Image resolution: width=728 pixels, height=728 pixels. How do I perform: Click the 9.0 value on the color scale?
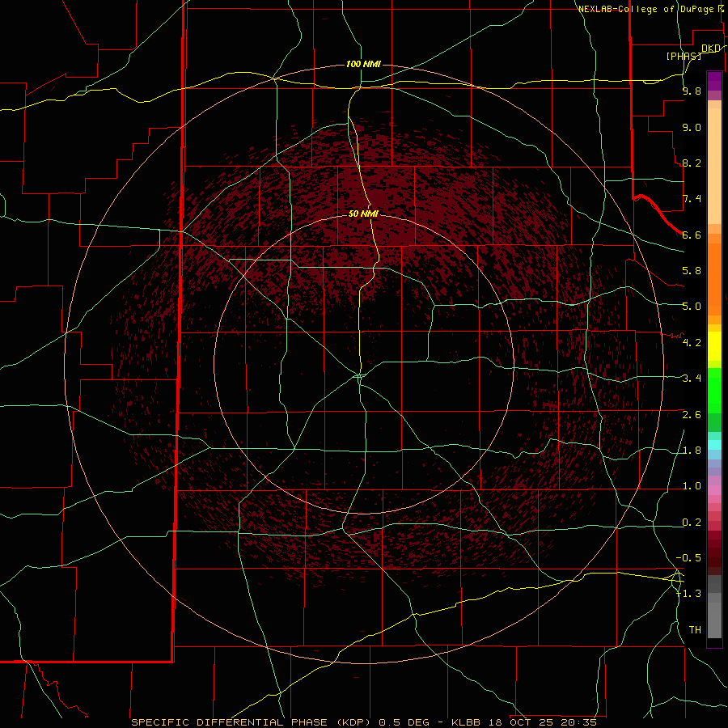pos(692,127)
